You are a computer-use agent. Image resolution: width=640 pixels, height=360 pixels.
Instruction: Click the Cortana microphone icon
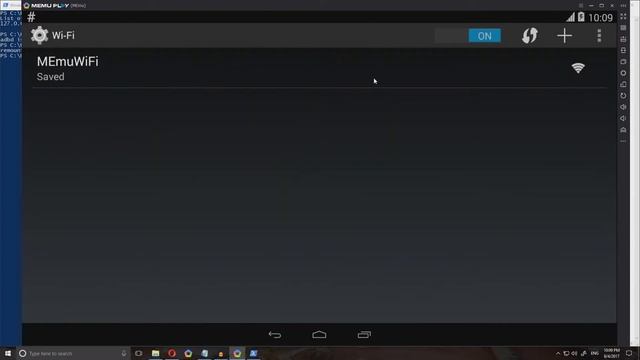[124, 353]
